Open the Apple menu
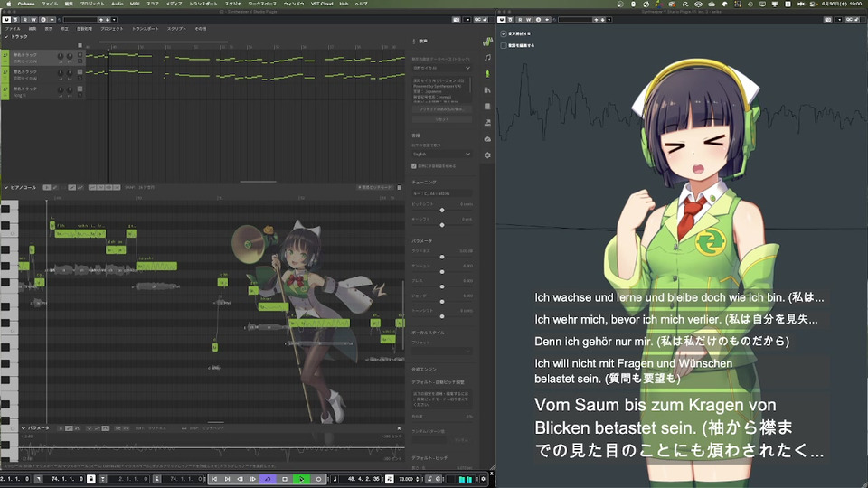 [8, 4]
